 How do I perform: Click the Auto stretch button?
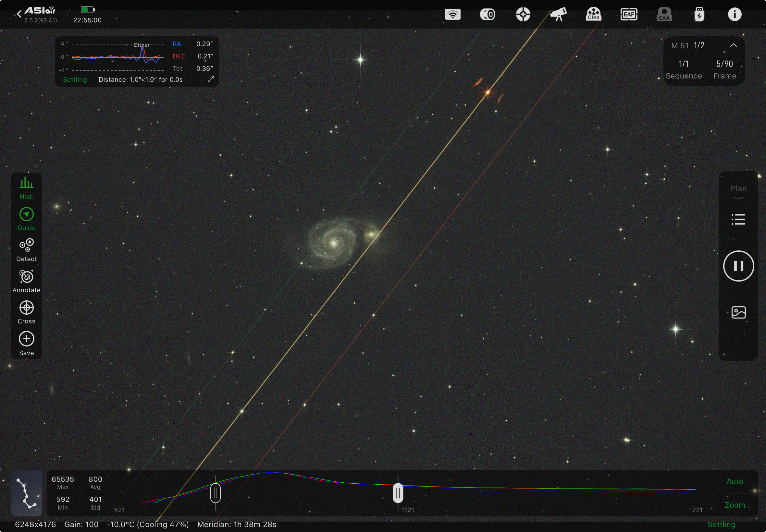pos(735,481)
